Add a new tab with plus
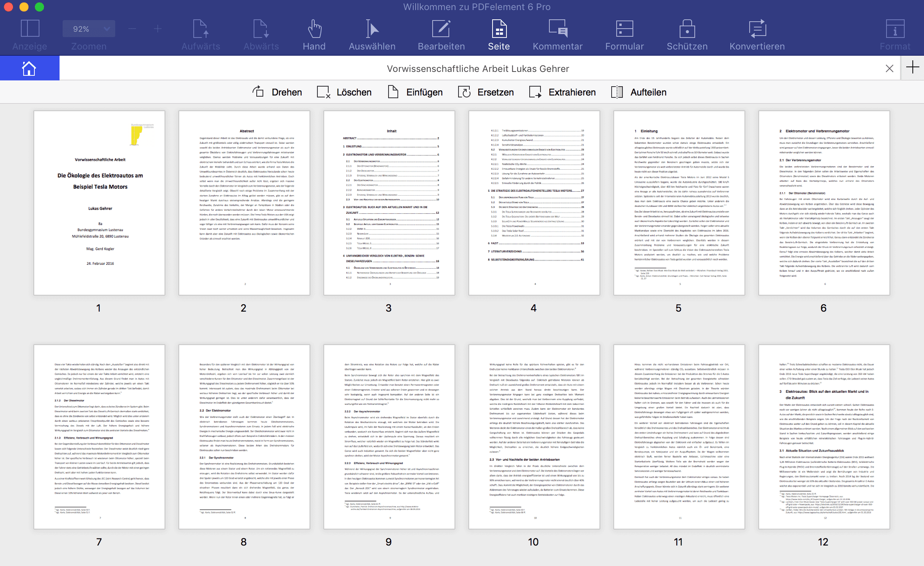The width and height of the screenshot is (924, 566). click(x=912, y=67)
